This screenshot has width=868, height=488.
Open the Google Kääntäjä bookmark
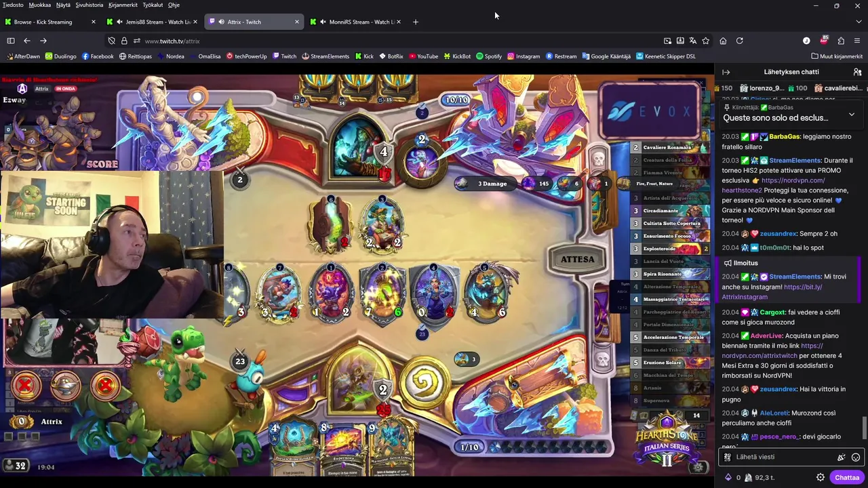[x=606, y=56]
